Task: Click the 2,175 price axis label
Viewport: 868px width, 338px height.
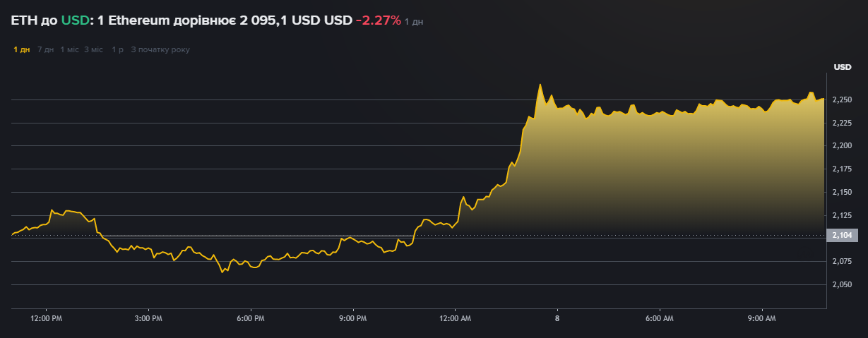Action: pyautogui.click(x=842, y=169)
